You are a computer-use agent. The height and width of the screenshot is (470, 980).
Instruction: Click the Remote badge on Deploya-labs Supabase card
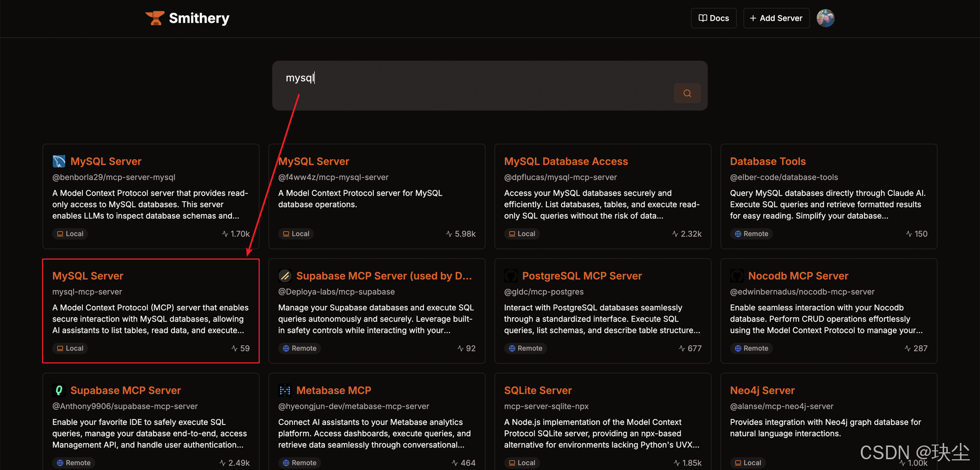299,348
